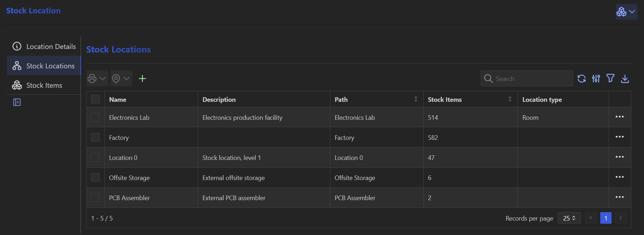Open row actions menu for PCB Assembler
The image size is (644, 235).
(x=620, y=197)
